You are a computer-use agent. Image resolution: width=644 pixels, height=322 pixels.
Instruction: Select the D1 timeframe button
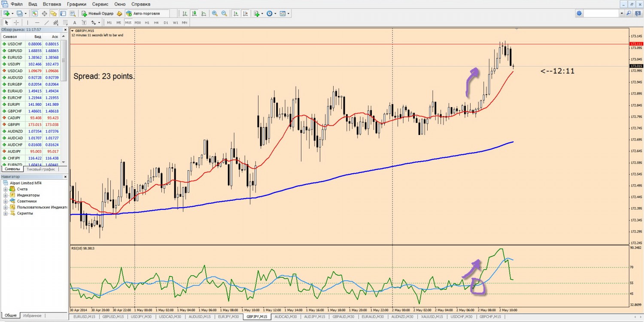166,22
